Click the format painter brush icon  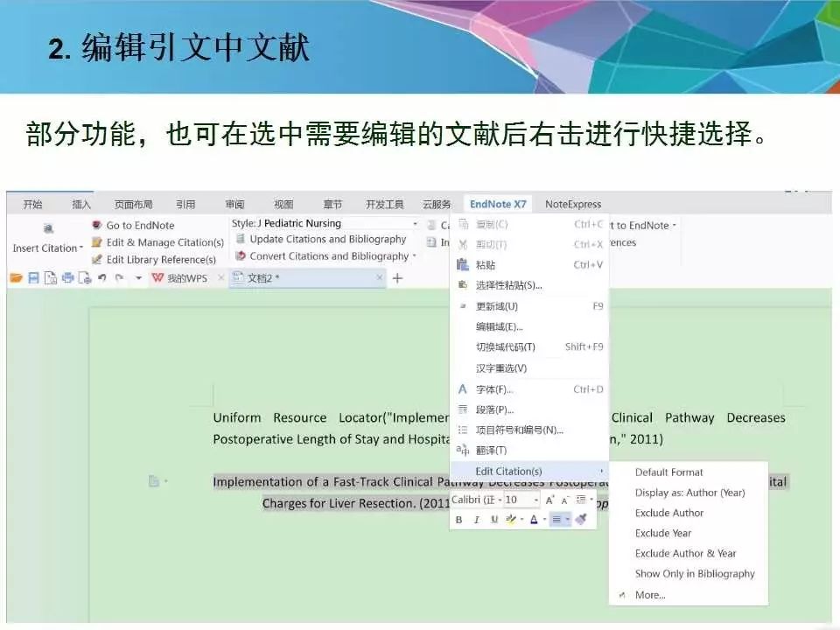coord(581,519)
